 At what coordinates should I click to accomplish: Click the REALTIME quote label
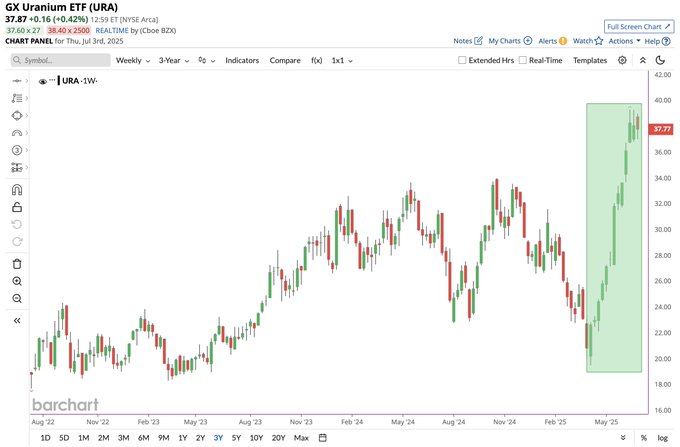coord(112,30)
